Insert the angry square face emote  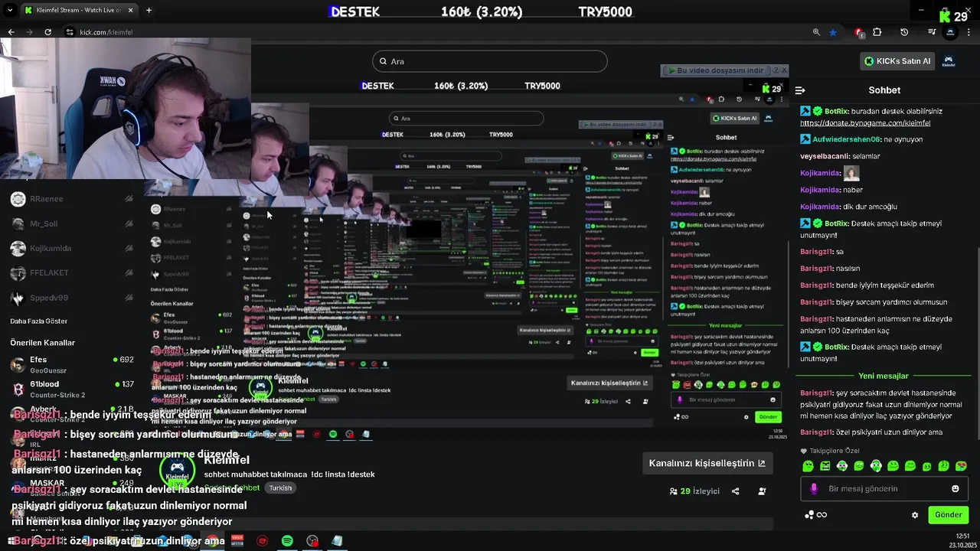click(825, 466)
